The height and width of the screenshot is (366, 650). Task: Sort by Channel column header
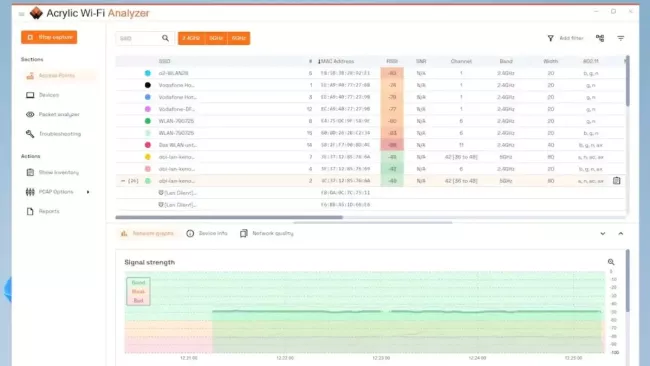click(461, 61)
